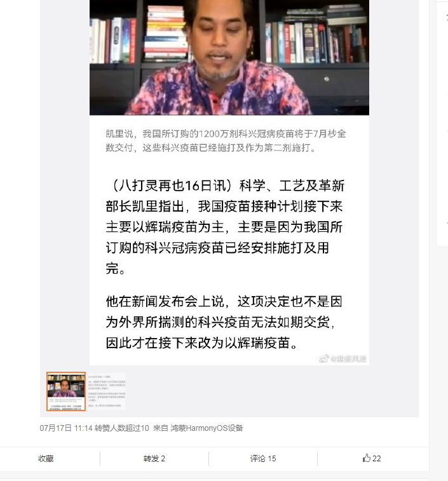Viewport: 448px width, 481px height.
Task: Click the paragraph starting 他在新闻发布会上说
Action: point(224,322)
